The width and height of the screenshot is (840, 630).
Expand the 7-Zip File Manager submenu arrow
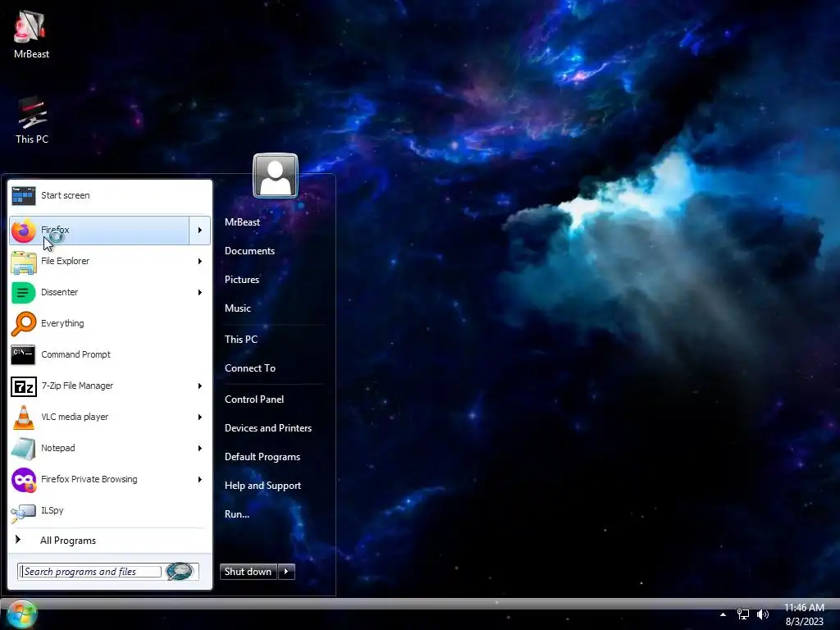click(200, 386)
